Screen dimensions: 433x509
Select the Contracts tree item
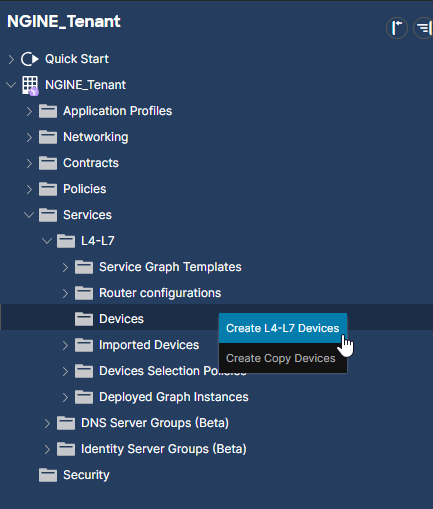91,163
